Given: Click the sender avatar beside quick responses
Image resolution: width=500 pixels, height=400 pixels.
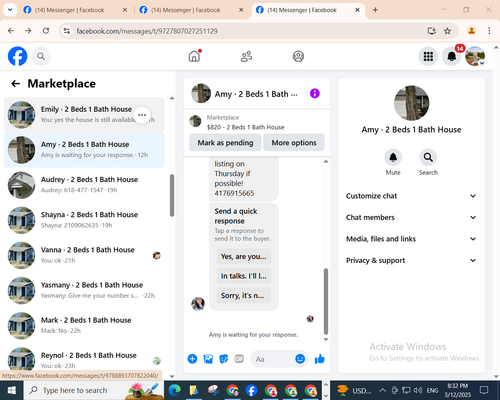Looking at the screenshot, I should [x=198, y=304].
